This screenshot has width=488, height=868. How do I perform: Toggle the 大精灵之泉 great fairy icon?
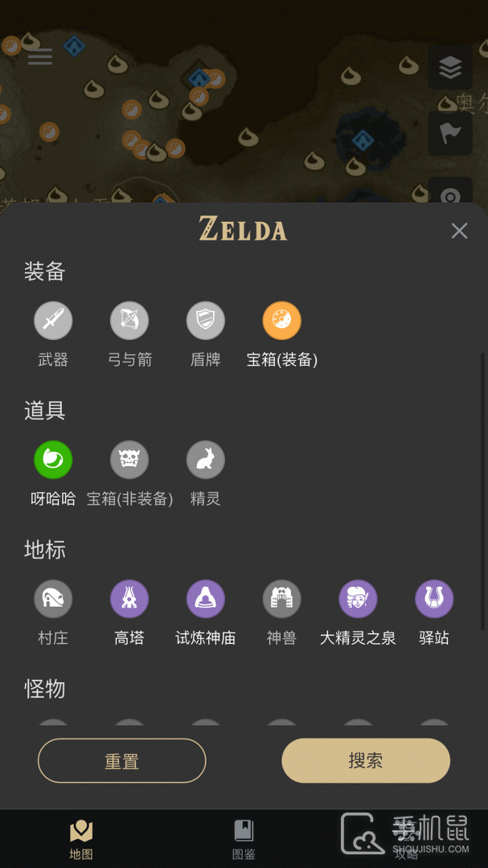coord(358,600)
